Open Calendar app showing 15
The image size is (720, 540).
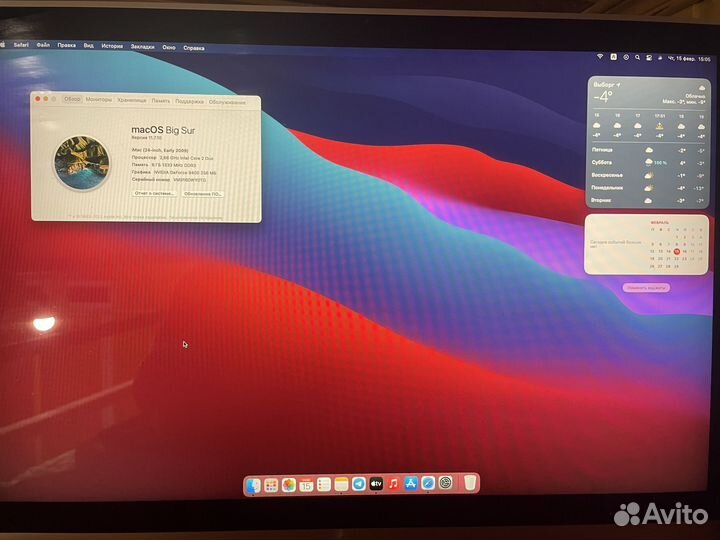(306, 485)
